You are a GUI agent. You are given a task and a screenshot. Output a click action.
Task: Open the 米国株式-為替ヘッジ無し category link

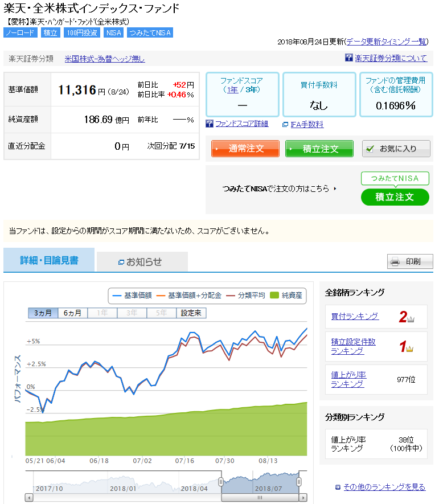coord(105,59)
